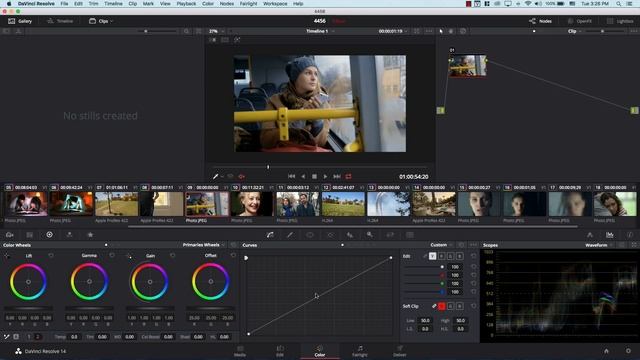This screenshot has height=360, width=640.
Task: Pick black point with Lift crosshair
Action: 7,256
